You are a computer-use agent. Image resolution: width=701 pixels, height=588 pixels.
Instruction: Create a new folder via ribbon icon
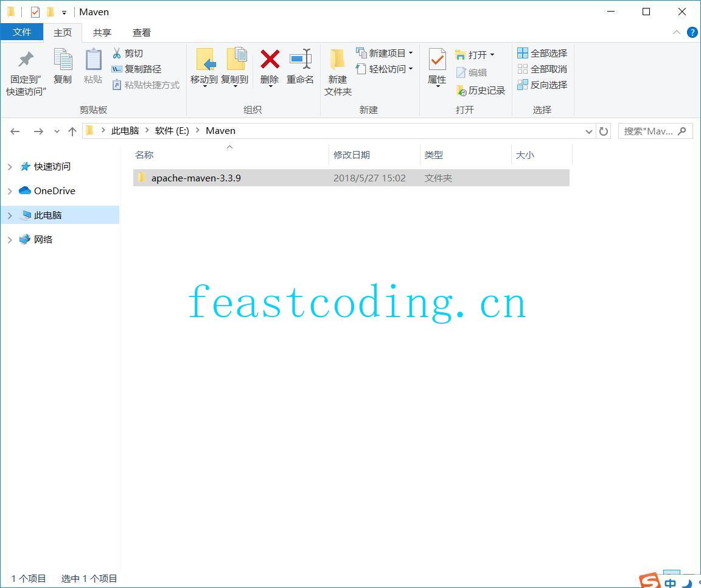click(338, 60)
